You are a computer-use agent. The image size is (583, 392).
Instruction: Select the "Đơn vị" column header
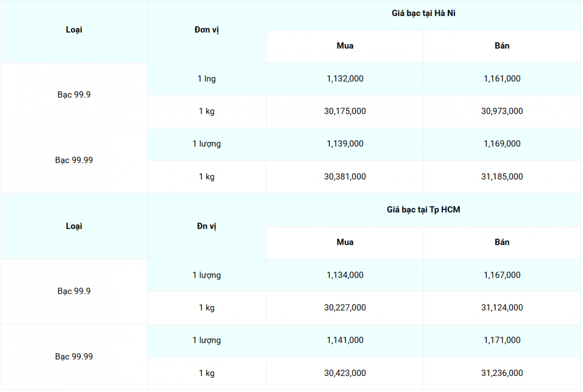(x=206, y=30)
